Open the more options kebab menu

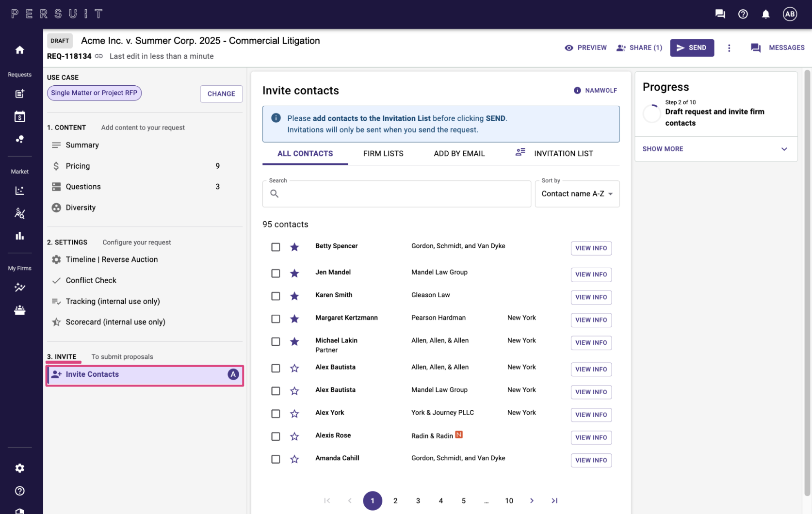[729, 48]
